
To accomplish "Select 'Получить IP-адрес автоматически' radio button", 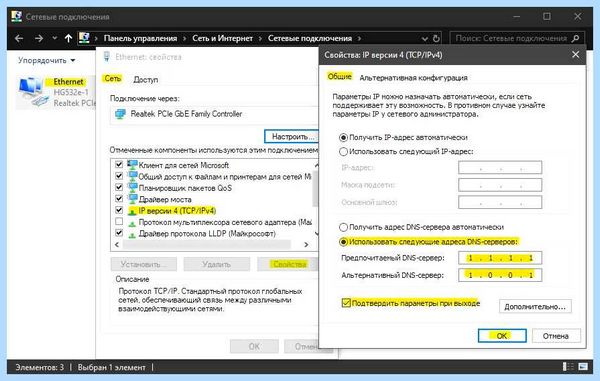I will (343, 137).
